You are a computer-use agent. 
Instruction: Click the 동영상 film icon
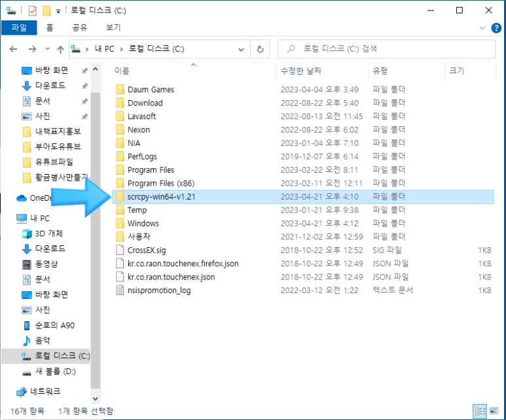pos(27,264)
